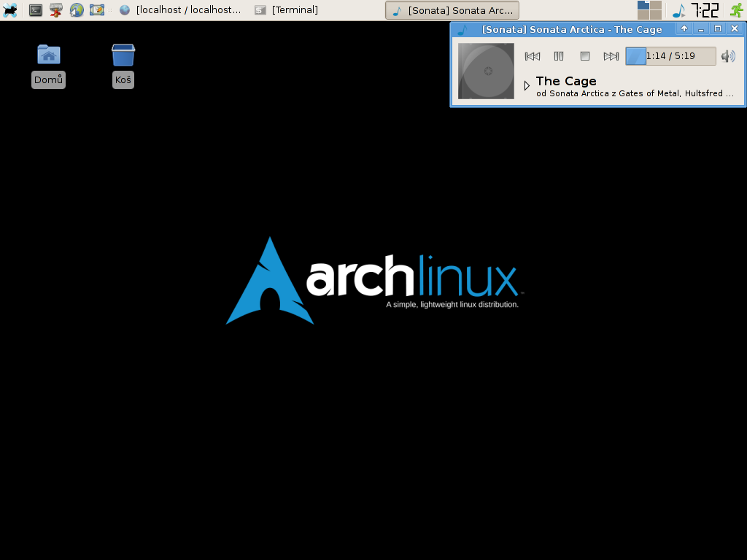
Task: Click the 'od Sonata Arctica z Gates of Metal' line
Action: 635,93
